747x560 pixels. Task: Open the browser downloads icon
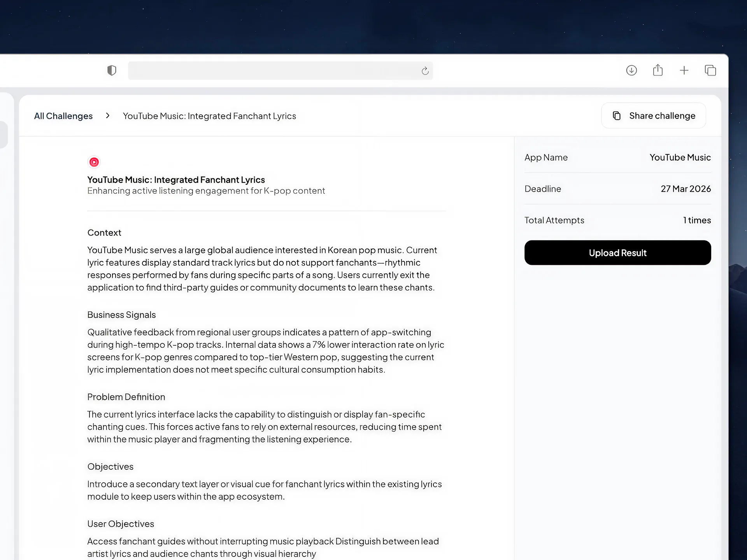pyautogui.click(x=631, y=70)
